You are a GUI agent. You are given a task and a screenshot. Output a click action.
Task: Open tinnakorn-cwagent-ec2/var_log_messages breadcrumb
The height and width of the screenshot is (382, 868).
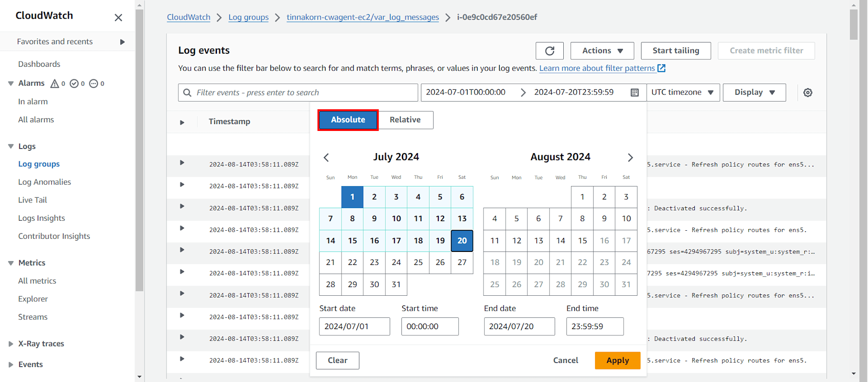[363, 17]
